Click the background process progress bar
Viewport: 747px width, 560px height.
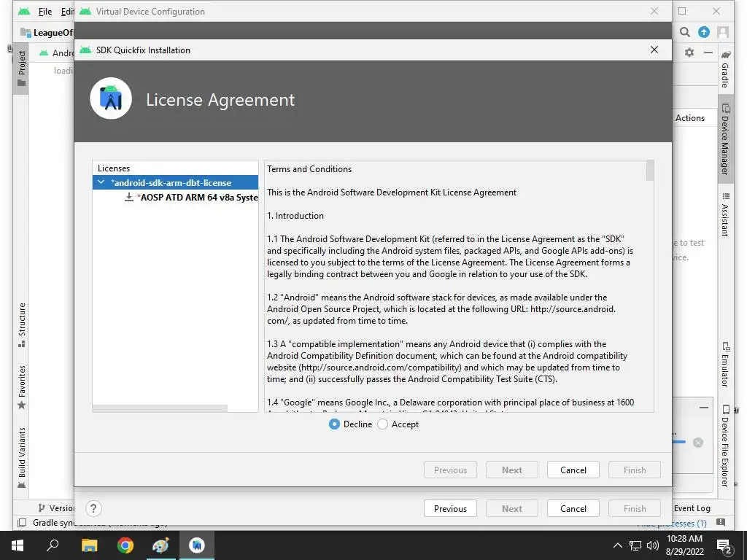pyautogui.click(x=679, y=442)
